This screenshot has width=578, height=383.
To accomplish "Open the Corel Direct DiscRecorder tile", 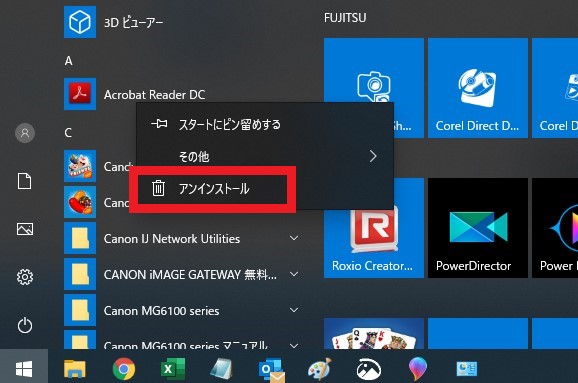I will tap(478, 88).
